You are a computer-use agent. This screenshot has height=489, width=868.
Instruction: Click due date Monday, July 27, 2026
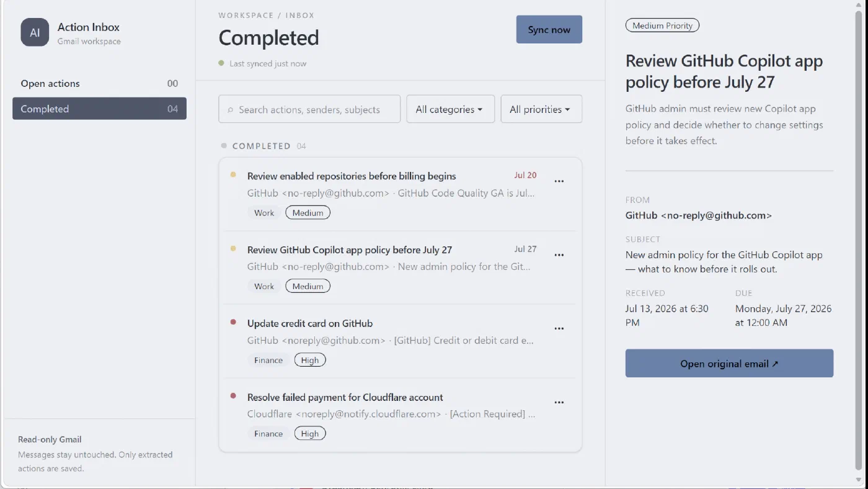click(x=784, y=315)
